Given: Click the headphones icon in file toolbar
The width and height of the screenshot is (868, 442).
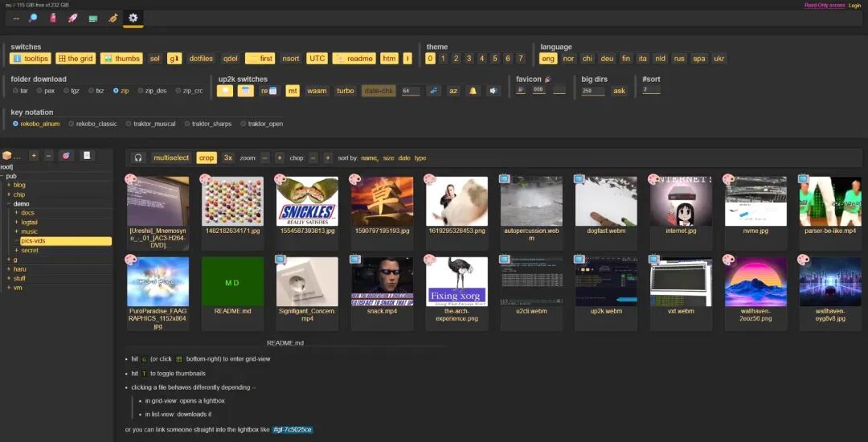Looking at the screenshot, I should [x=138, y=158].
